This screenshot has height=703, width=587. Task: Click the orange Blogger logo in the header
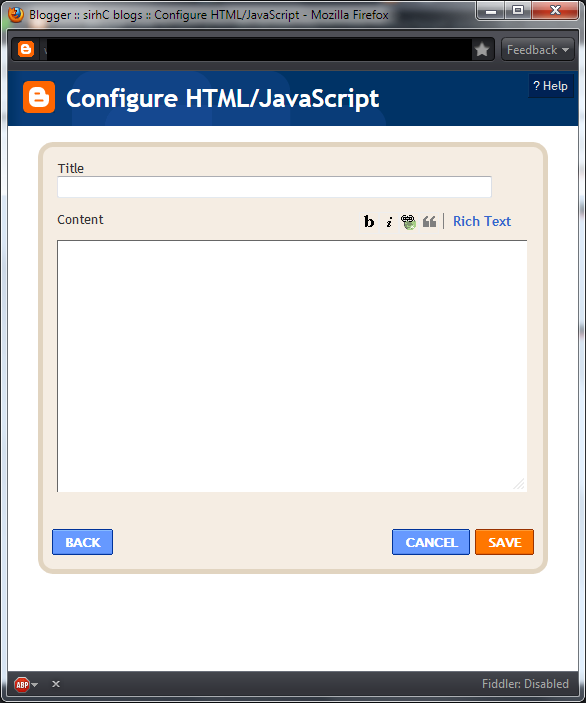pos(39,97)
